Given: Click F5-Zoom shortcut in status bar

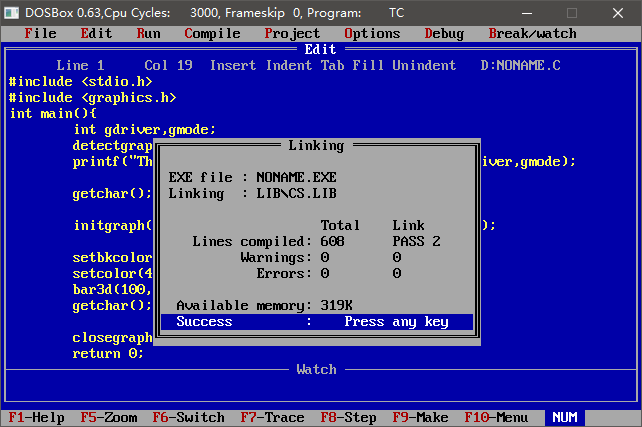Looking at the screenshot, I should click(108, 417).
